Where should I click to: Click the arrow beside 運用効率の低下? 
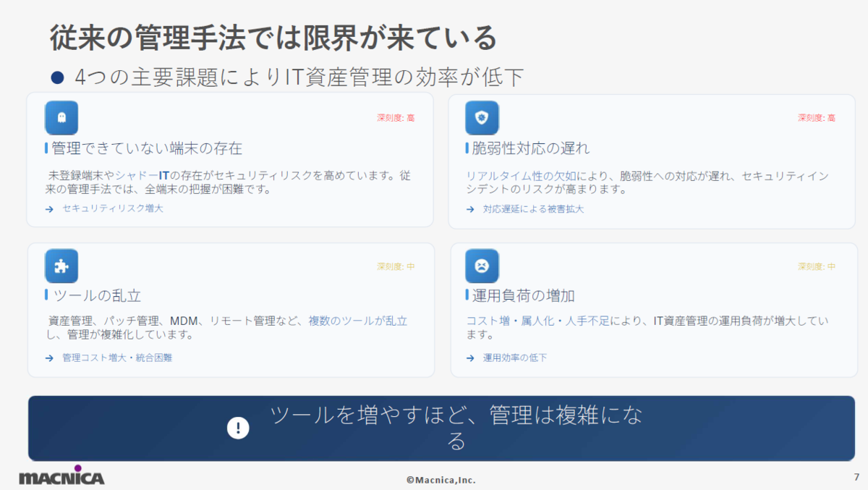(x=470, y=358)
